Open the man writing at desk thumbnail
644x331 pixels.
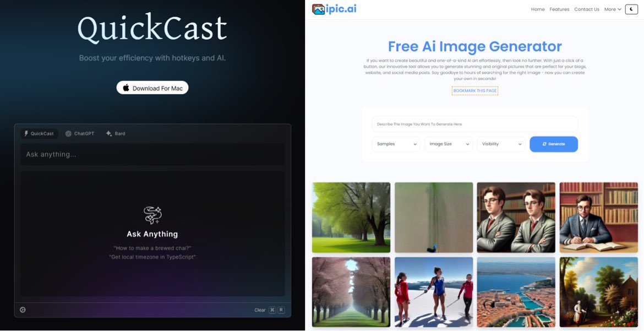coord(598,218)
